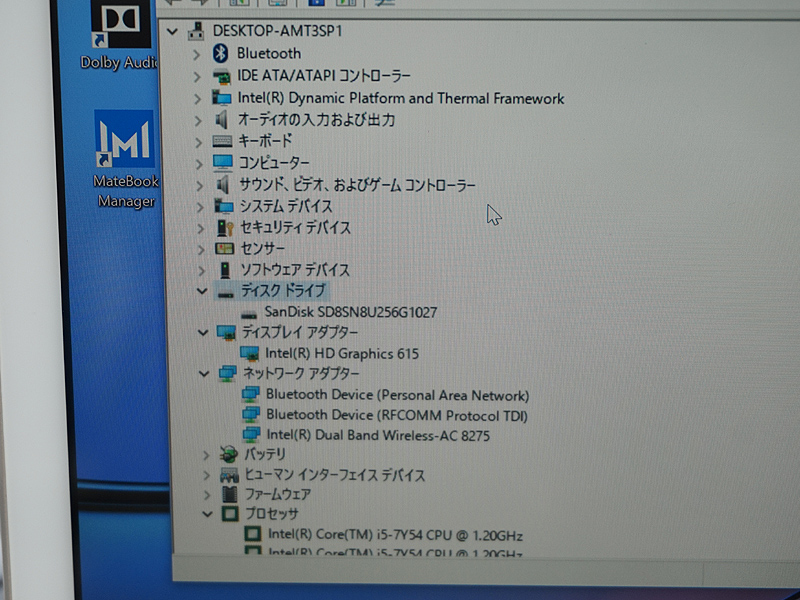Click the keyboard icon beside キーボード
800x600 pixels.
click(x=222, y=141)
